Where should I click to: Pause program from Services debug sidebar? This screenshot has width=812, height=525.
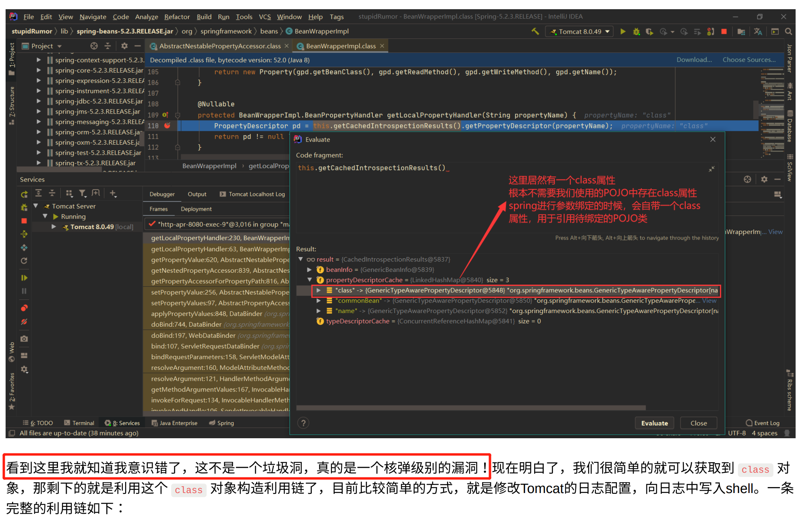(x=24, y=291)
